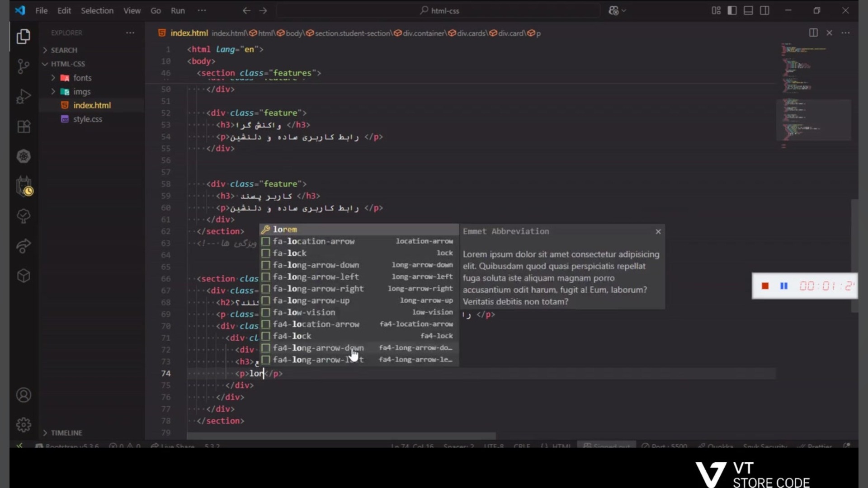Open the Explorer activity bar icon

(x=23, y=37)
